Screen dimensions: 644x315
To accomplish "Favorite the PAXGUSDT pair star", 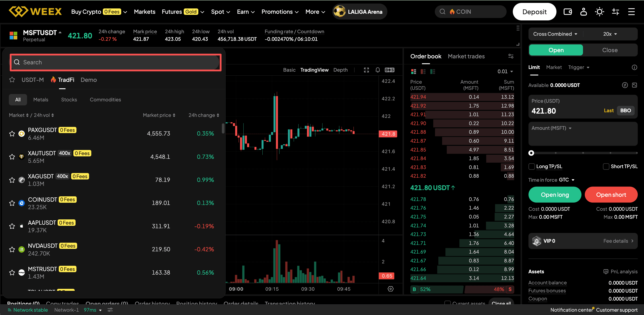I will coord(12,134).
